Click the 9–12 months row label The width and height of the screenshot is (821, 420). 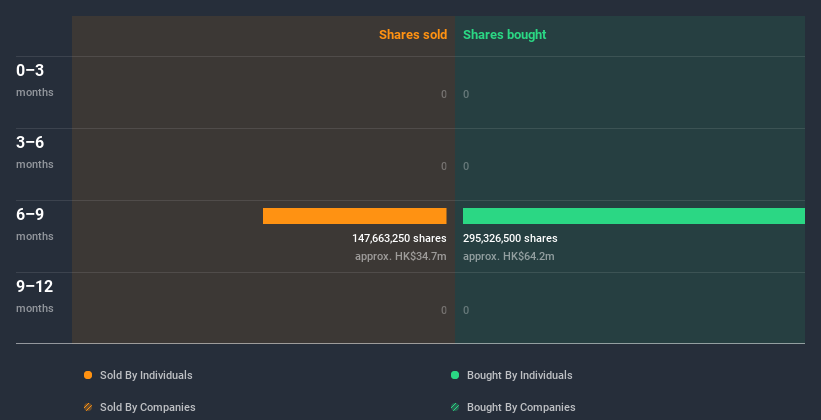point(35,296)
